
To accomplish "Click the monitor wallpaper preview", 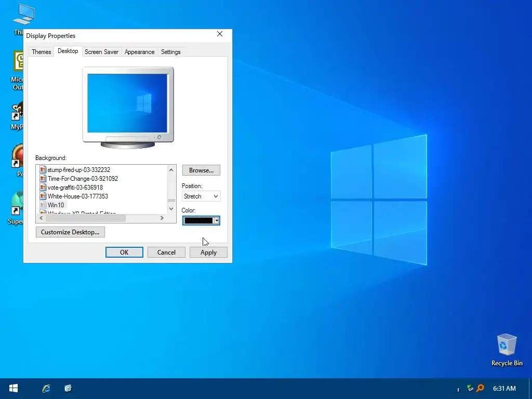I will [x=127, y=103].
